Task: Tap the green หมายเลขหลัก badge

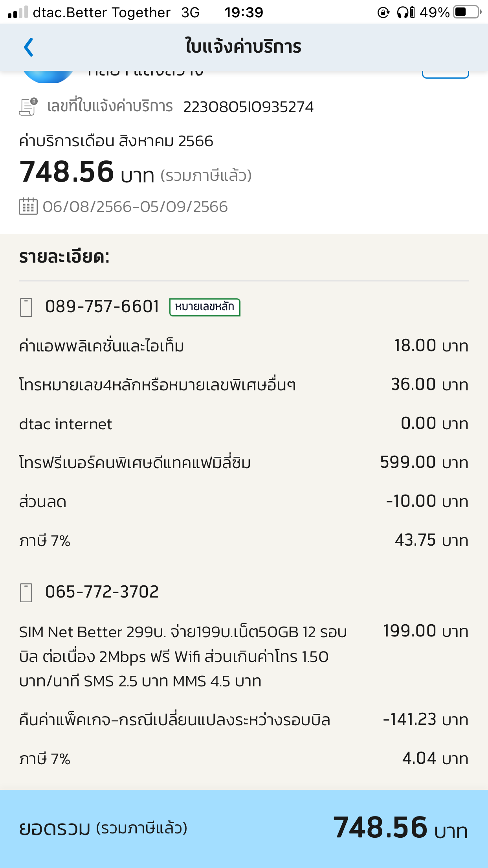Action: tap(205, 307)
